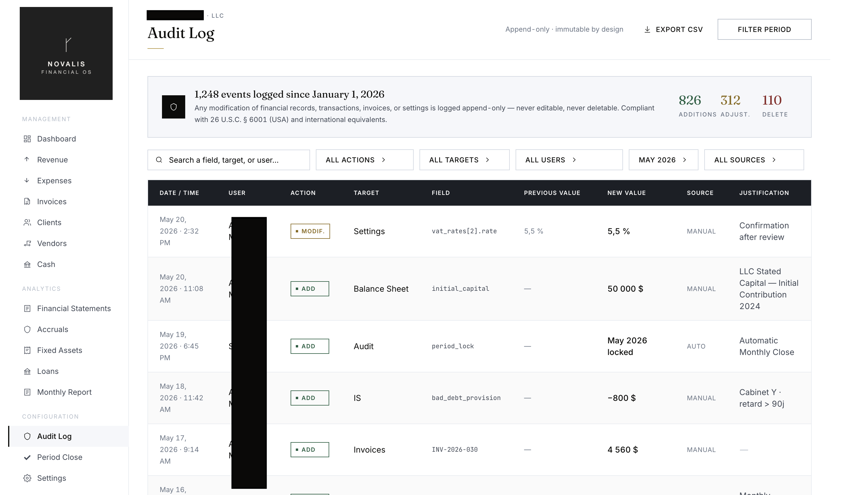The image size is (868, 495).
Task: Click the Expenses down-arrow icon
Action: (27, 180)
